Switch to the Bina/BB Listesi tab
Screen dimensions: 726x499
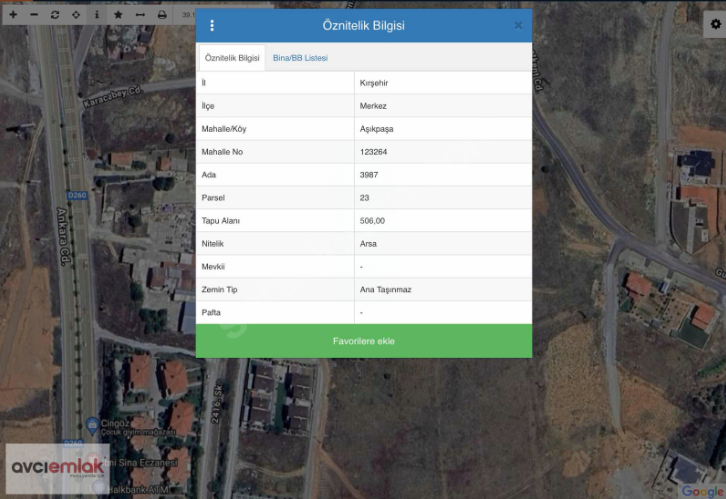tap(300, 58)
